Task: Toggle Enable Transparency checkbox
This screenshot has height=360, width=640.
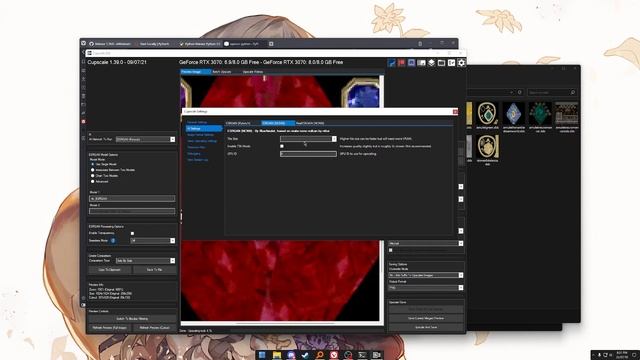Action: [132, 233]
